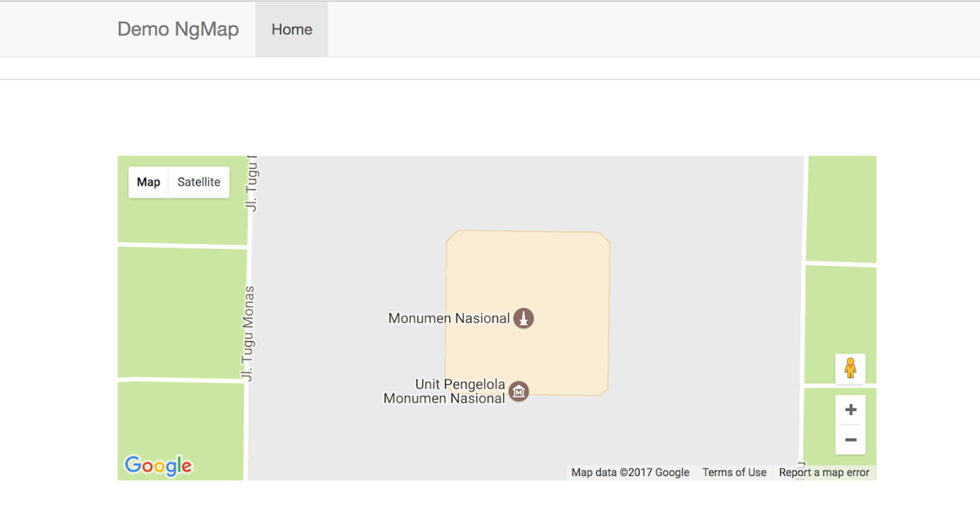The height and width of the screenshot is (514, 980).
Task: Zoom in using the plus icon
Action: (x=850, y=409)
